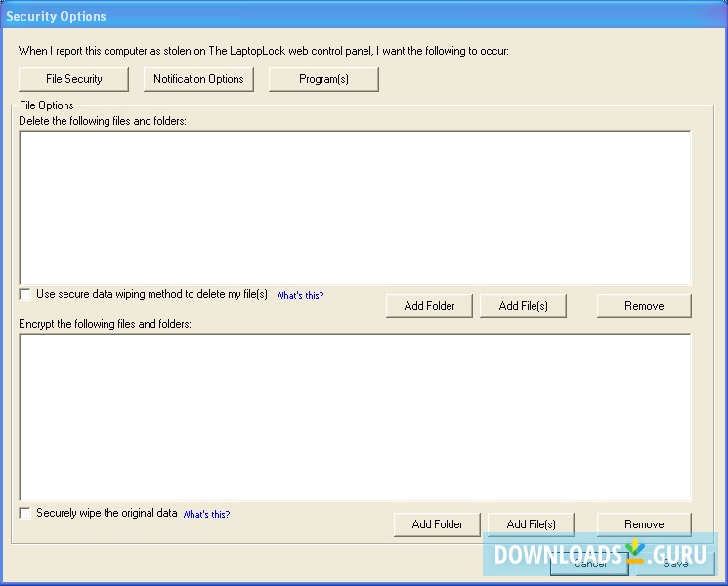Enable secure data wiping method checkbox
Viewport: 728px width, 586px height.
point(25,294)
